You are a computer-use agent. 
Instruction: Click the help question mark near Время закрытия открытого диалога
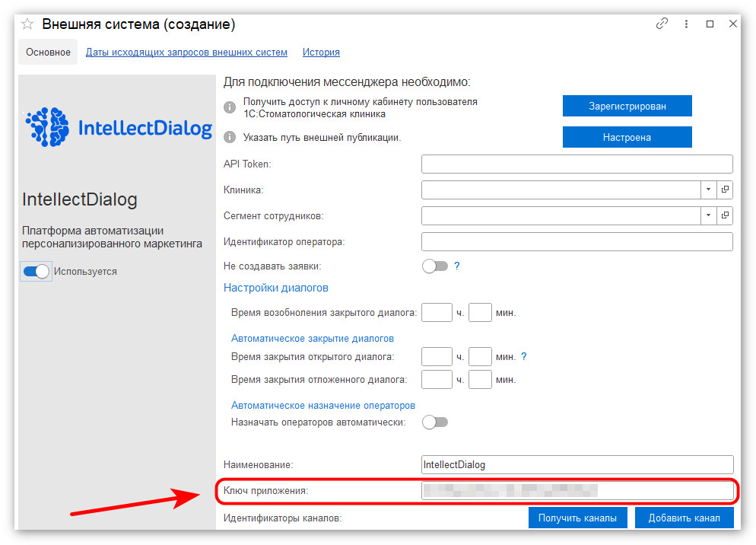pos(523,357)
